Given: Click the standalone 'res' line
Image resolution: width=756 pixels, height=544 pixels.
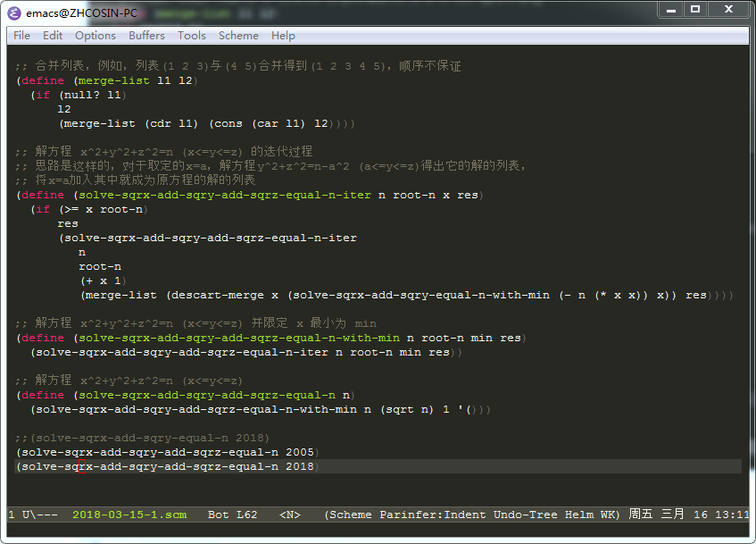Looking at the screenshot, I should coord(68,223).
